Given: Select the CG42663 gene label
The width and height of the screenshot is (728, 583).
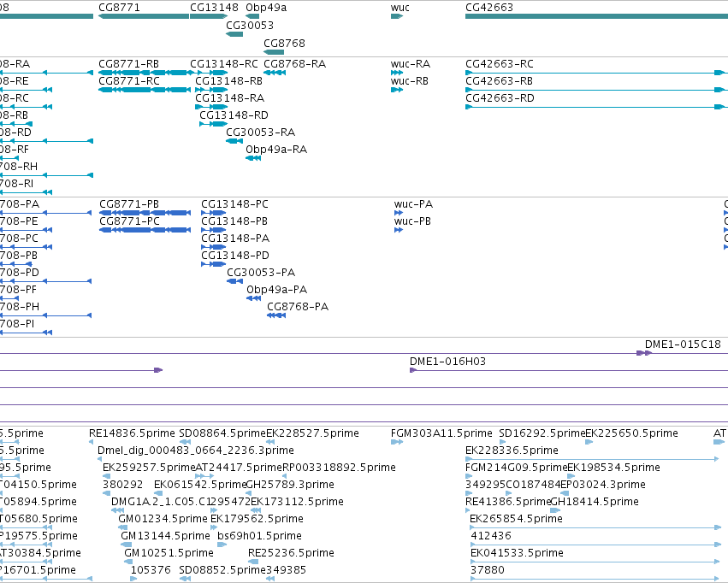Looking at the screenshot, I should [x=488, y=8].
